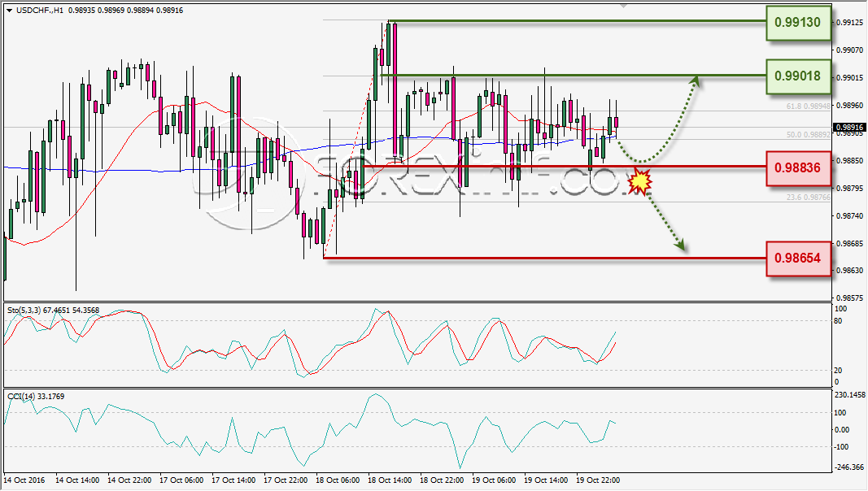Click the Fibonacci 61.8 0.98948 label
Screen dimensions: 868x491
(x=808, y=106)
